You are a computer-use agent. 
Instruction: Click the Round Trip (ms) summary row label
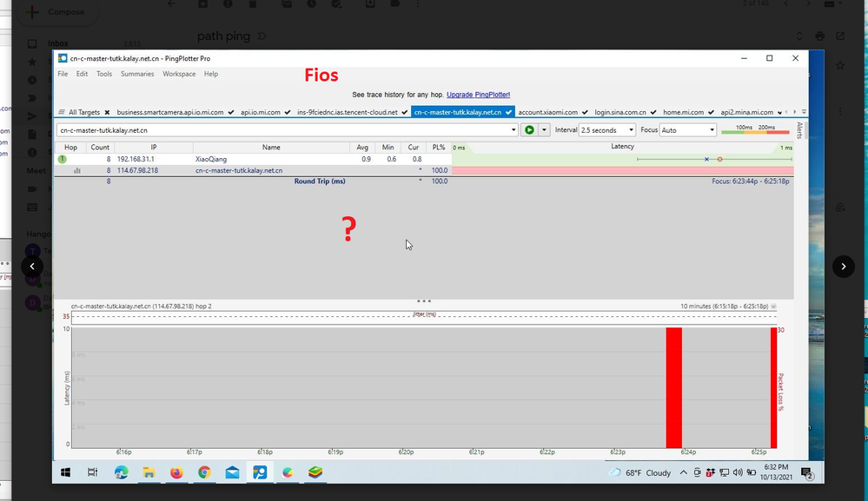pos(320,181)
